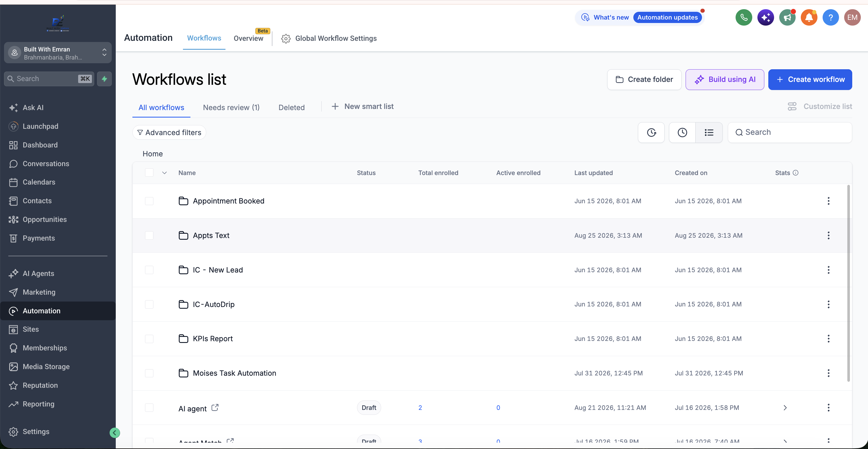Open AI Agents in the sidebar

(x=38, y=274)
